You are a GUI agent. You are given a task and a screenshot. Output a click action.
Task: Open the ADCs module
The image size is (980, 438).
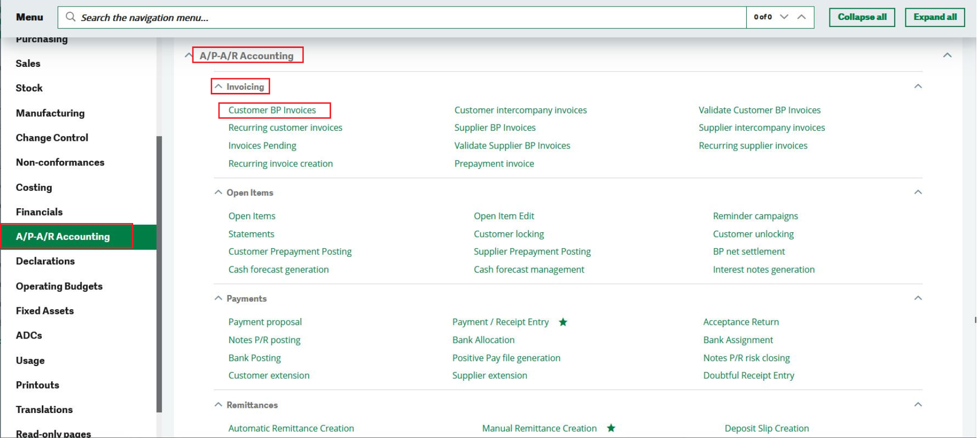29,335
